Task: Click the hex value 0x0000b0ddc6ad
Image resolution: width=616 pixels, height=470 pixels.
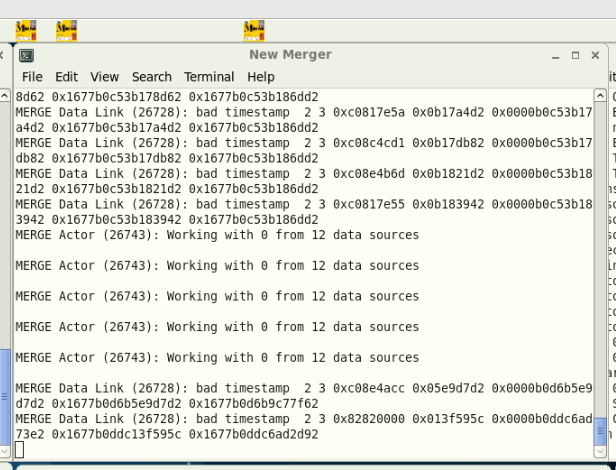Action: click(x=542, y=419)
